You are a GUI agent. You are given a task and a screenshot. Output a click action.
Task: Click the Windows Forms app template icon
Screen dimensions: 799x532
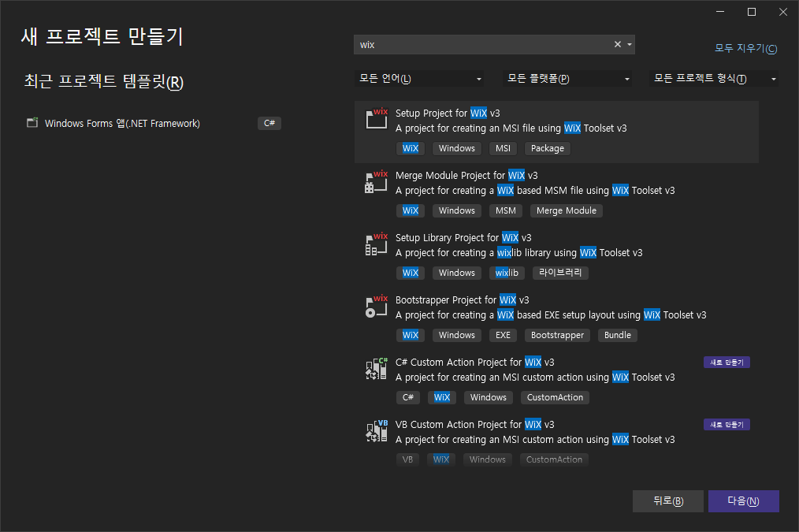(32, 123)
